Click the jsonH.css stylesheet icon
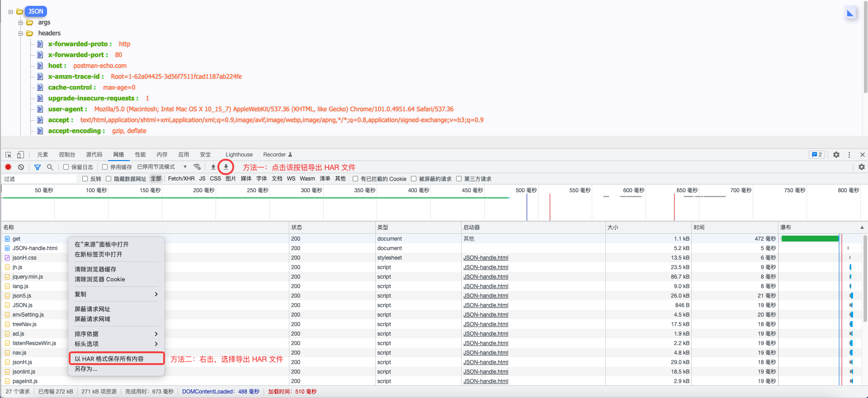Screen dimensions: 868x398 click(x=7, y=258)
